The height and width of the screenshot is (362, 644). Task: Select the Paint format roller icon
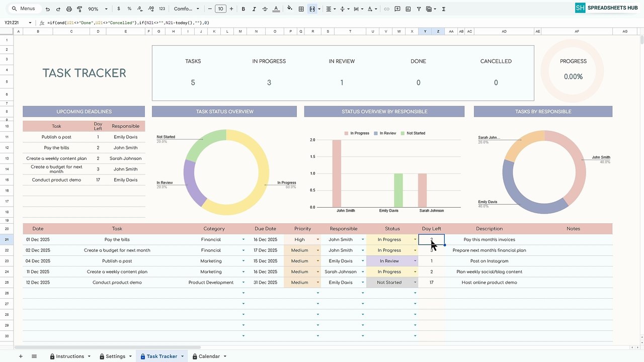pos(79,9)
